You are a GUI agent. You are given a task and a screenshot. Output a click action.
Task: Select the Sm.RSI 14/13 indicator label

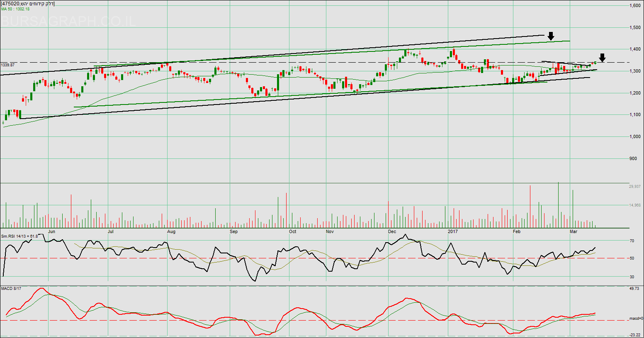coord(19,236)
